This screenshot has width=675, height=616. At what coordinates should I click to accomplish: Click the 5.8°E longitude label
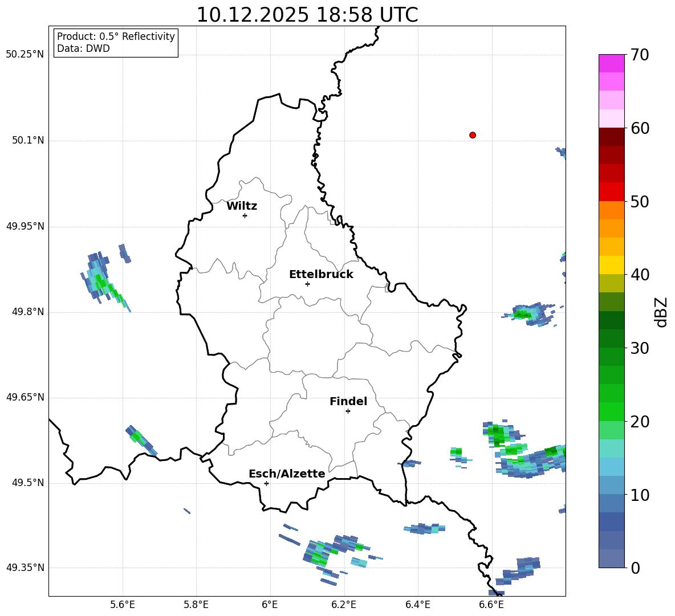196,605
